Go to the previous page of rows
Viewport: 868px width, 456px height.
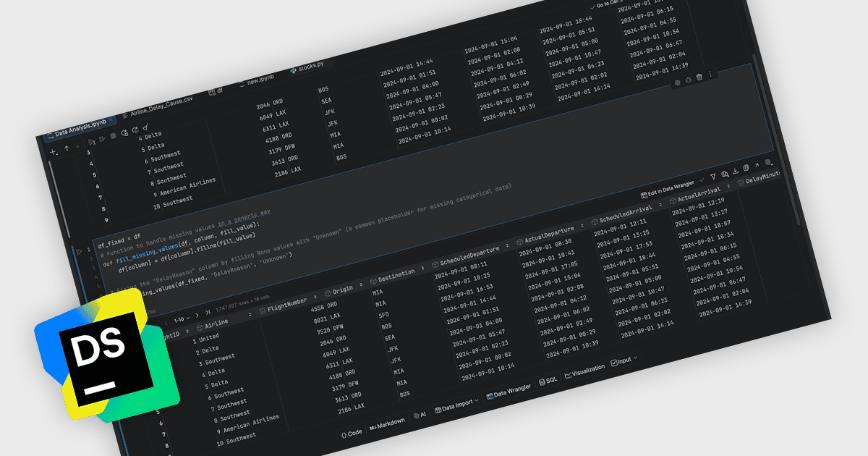[166, 323]
